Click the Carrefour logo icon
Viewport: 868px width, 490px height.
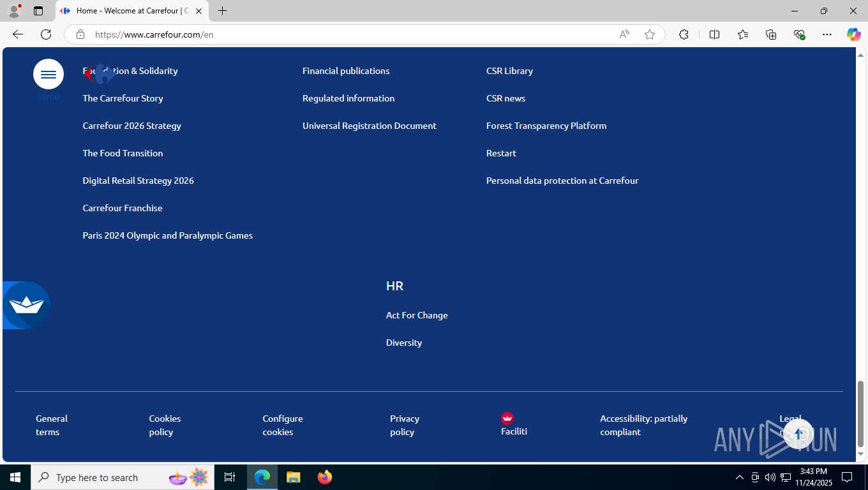pos(99,74)
